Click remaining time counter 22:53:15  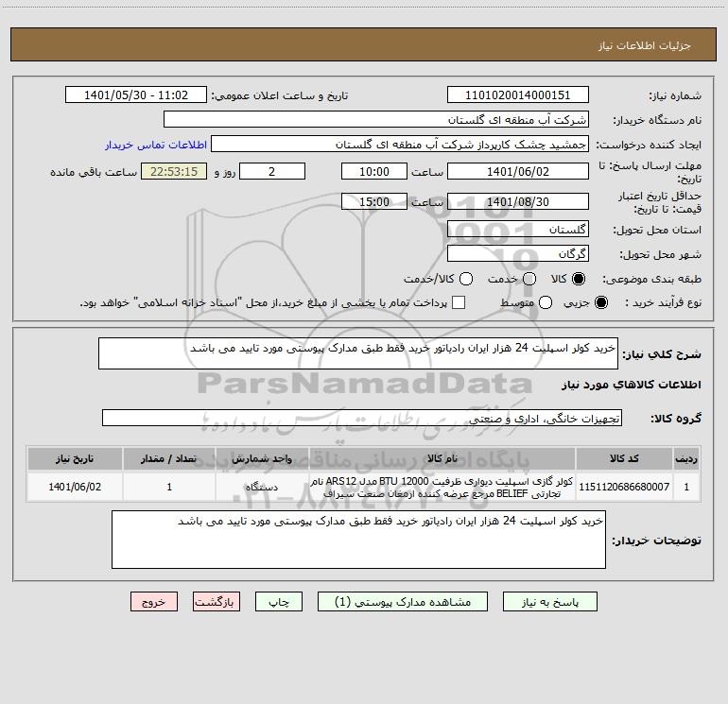tap(174, 171)
